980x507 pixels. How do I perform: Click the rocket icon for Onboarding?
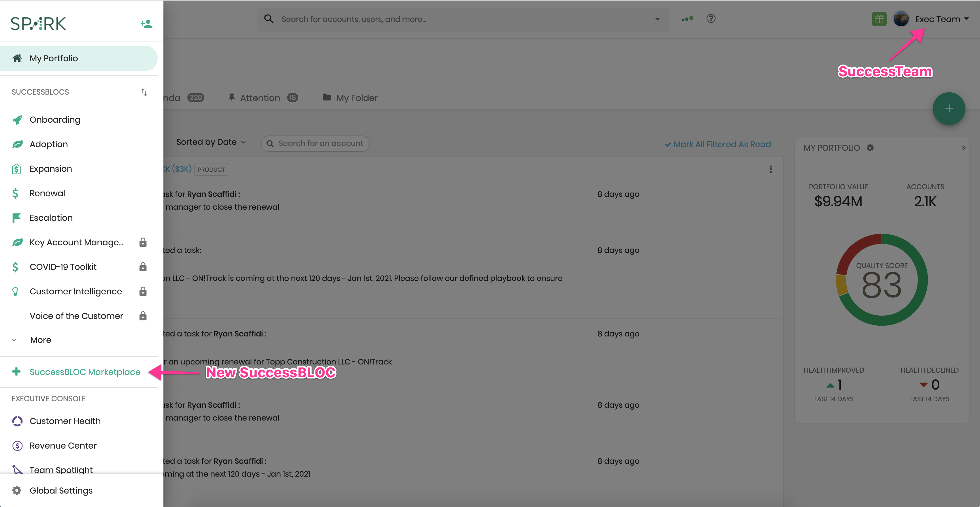(17, 120)
